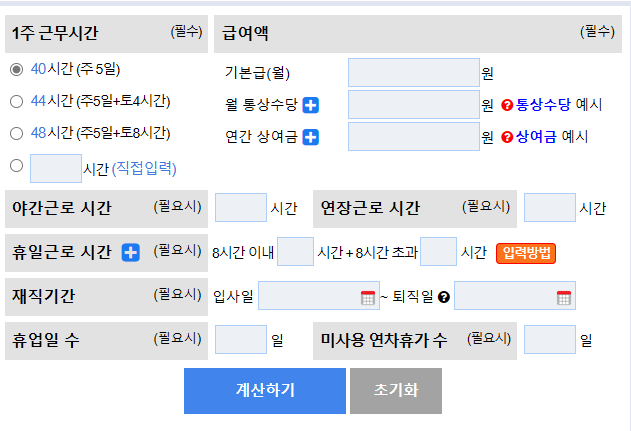Click the custom weekly hours input field
Image resolution: width=631 pixels, height=431 pixels.
56,168
